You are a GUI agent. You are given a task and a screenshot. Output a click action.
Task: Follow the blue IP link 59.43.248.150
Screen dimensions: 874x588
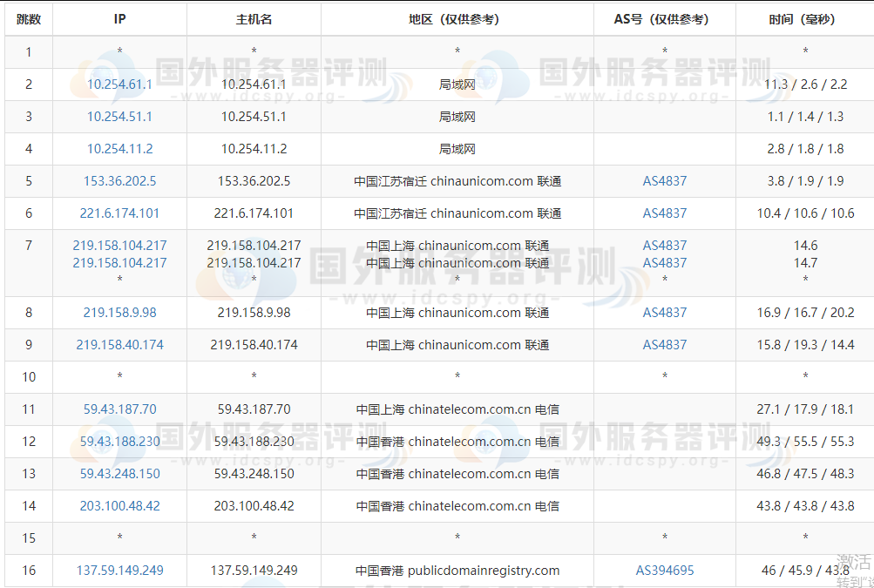[x=119, y=474]
